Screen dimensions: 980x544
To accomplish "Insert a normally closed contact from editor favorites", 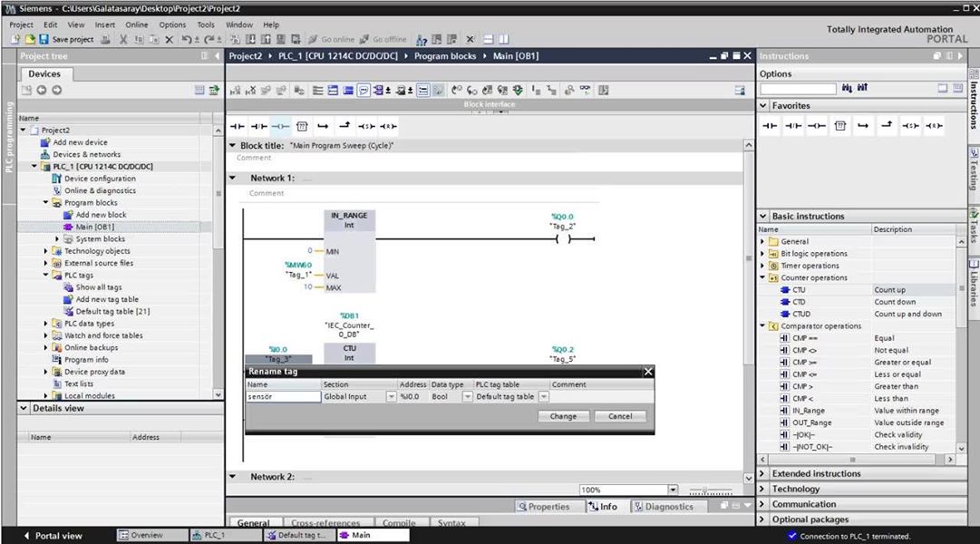I will (x=258, y=126).
